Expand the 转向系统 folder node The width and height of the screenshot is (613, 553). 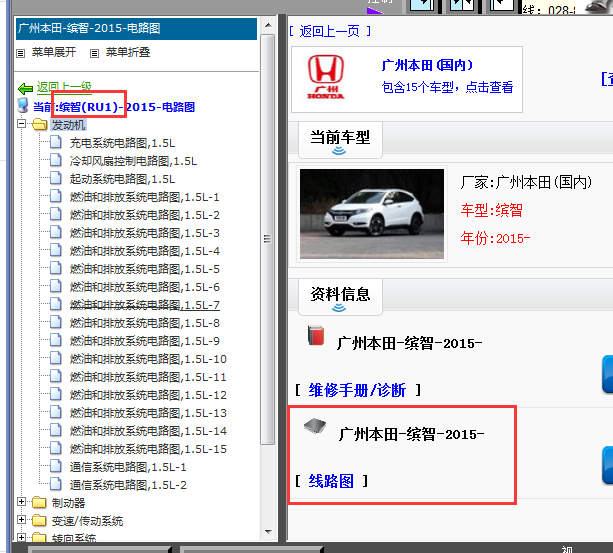tap(22, 537)
